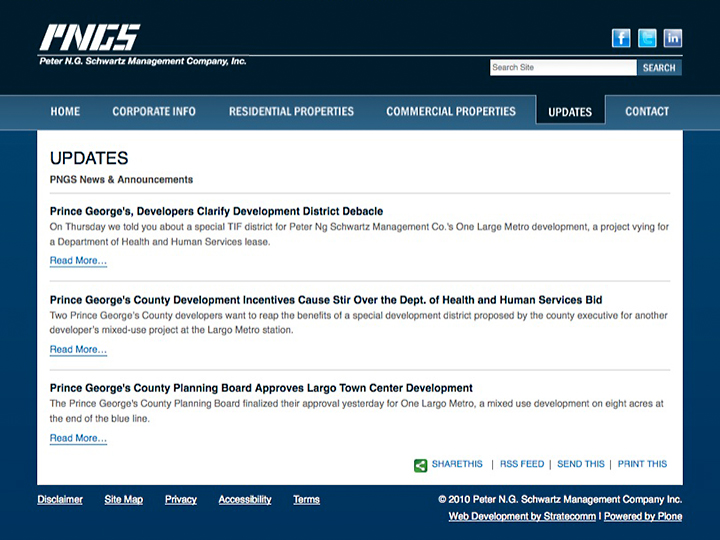The width and height of the screenshot is (720, 540).
Task: View the Privacy footer link
Action: click(181, 499)
